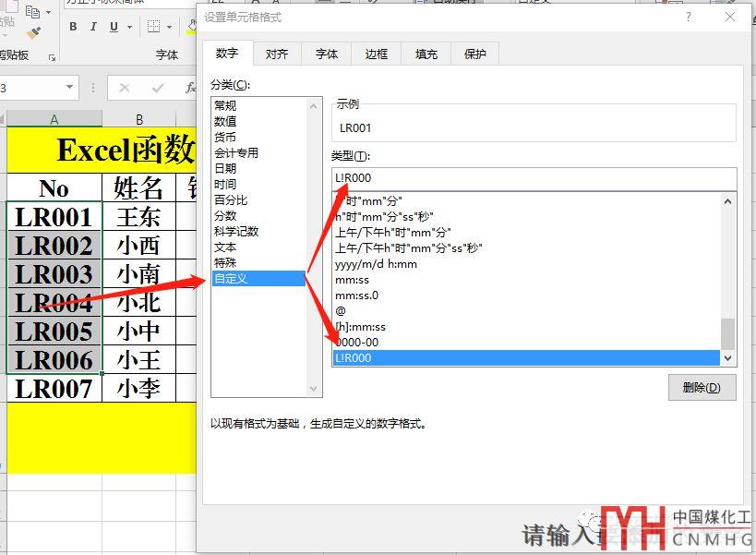The width and height of the screenshot is (756, 555).
Task: Select 分数 category
Action: [259, 215]
